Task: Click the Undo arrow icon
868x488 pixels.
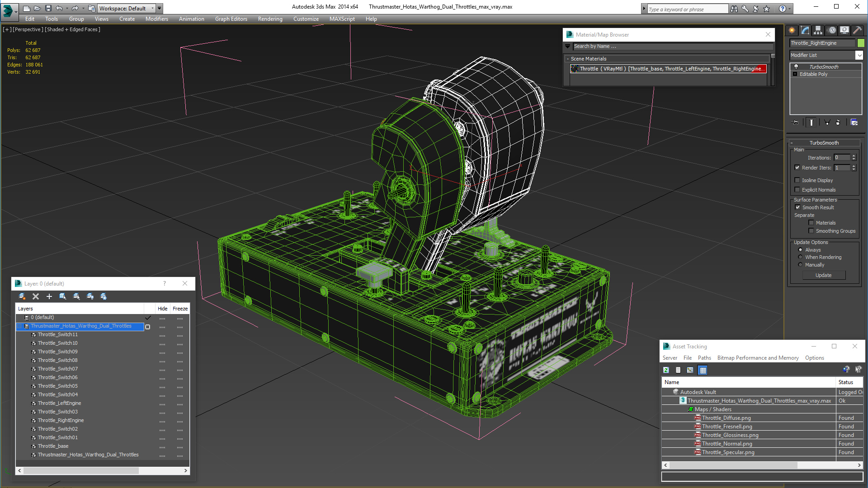Action: pos(59,8)
